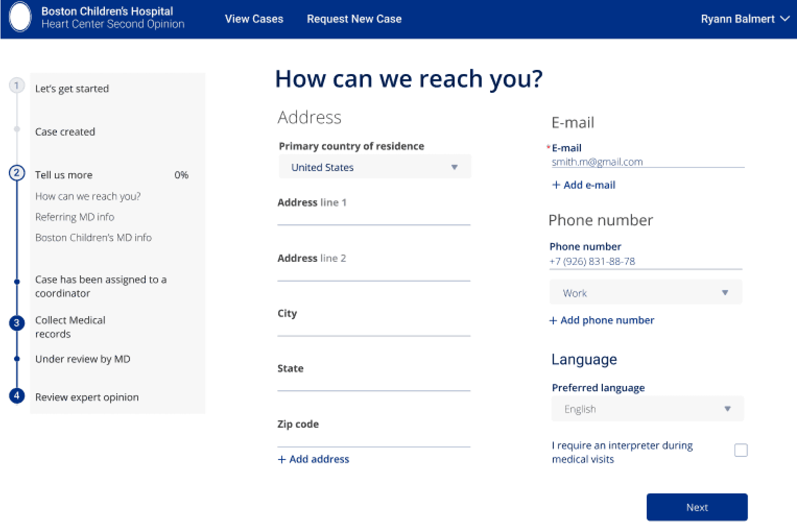
Task: Click the How can we reach you? heading
Action: click(x=409, y=79)
